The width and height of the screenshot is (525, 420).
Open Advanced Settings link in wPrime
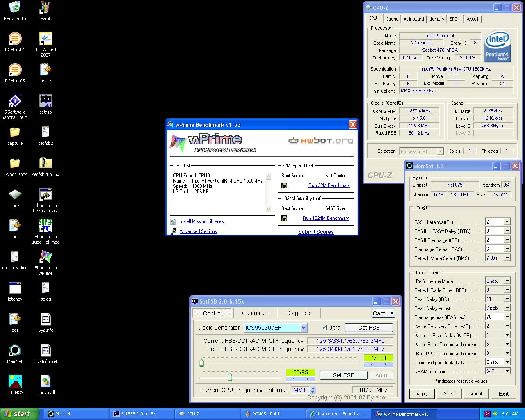pyautogui.click(x=198, y=231)
